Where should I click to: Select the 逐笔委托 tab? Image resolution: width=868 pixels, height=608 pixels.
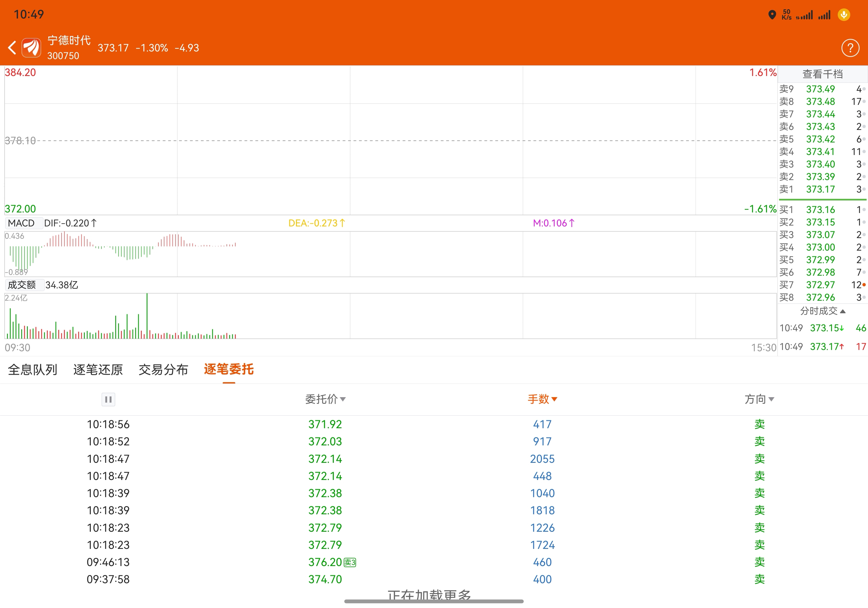229,369
